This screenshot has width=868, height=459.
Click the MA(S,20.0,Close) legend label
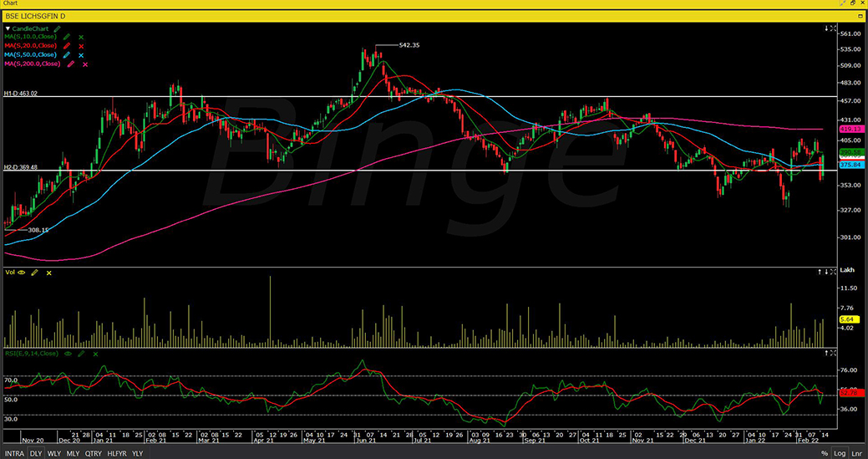pyautogui.click(x=30, y=46)
